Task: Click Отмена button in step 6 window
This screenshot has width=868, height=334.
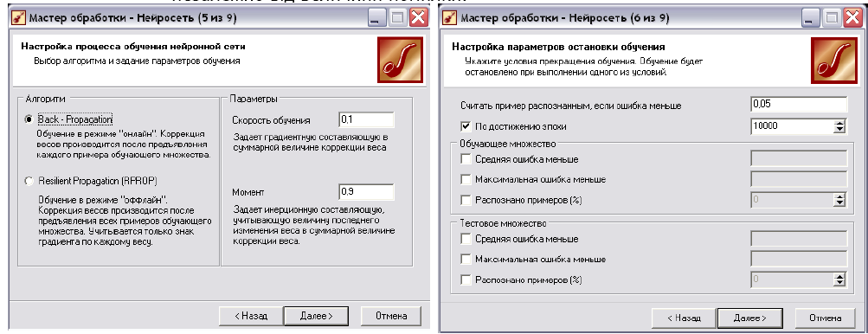Action: point(825,318)
